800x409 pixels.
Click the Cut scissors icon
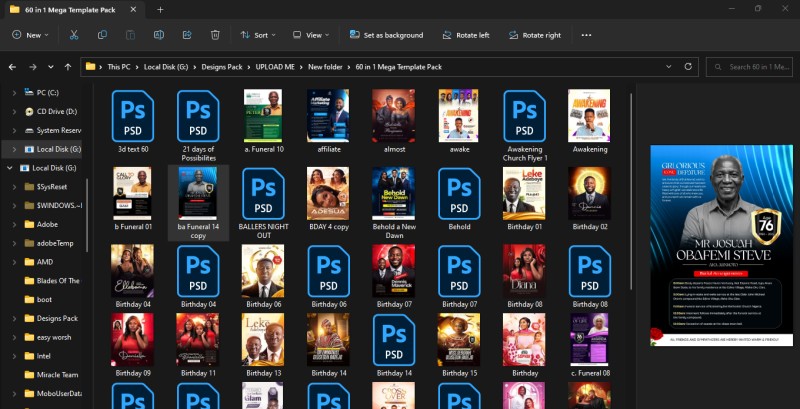[x=74, y=35]
